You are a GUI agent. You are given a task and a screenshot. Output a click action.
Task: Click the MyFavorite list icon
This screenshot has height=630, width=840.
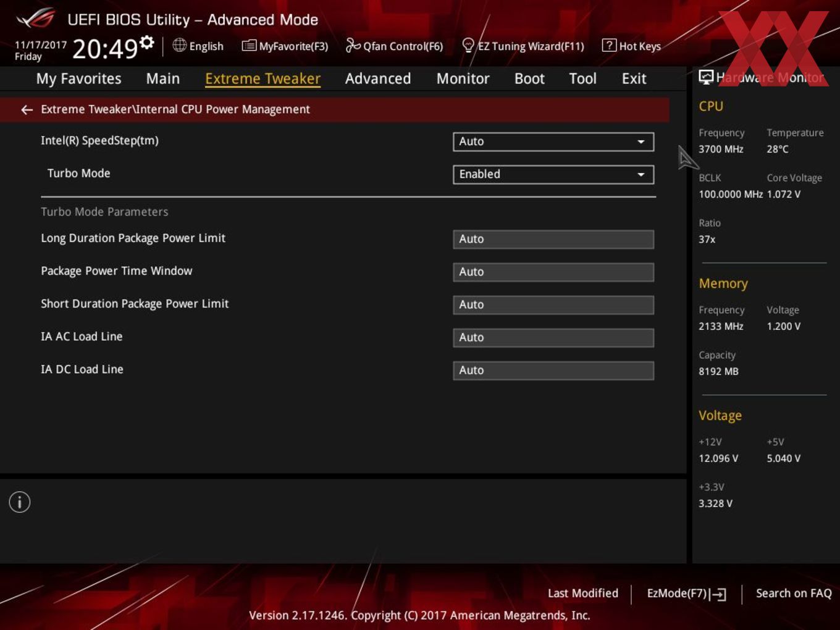(x=248, y=46)
